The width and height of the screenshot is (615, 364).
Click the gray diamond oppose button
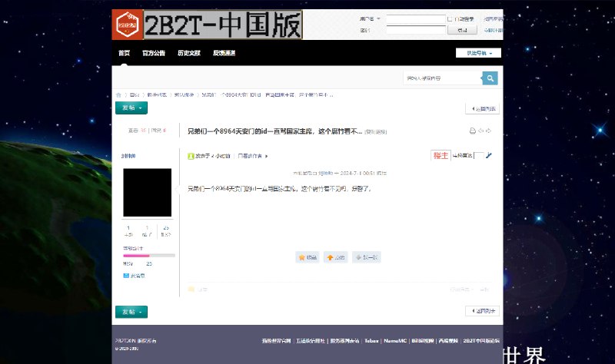pyautogui.click(x=367, y=257)
